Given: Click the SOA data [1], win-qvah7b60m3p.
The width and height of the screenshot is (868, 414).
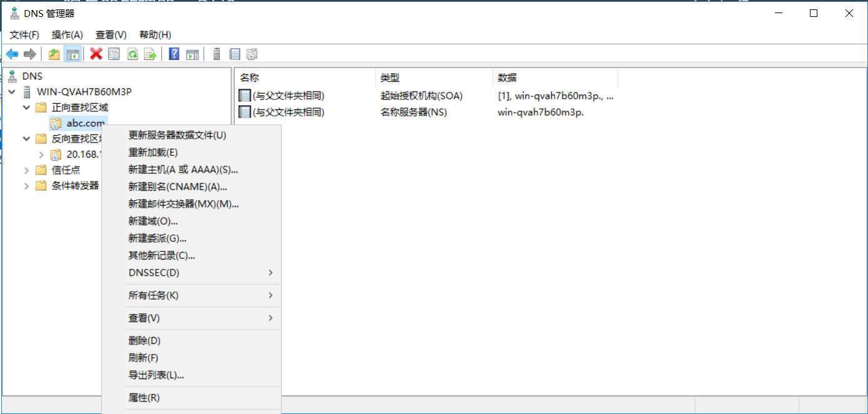Looking at the screenshot, I should pyautogui.click(x=556, y=96).
